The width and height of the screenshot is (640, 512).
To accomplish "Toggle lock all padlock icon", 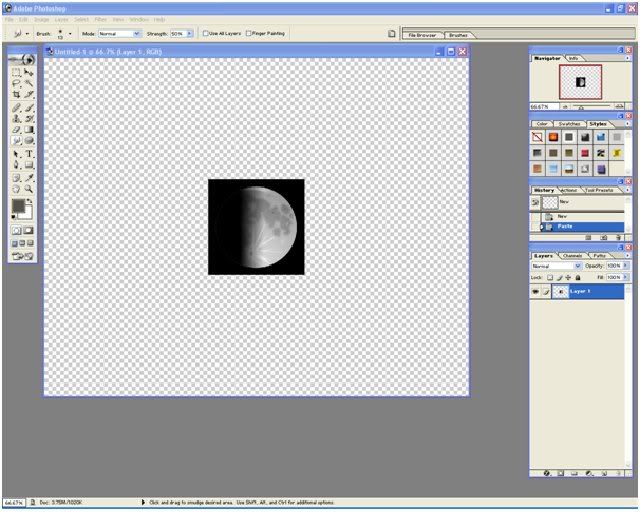I will [578, 278].
